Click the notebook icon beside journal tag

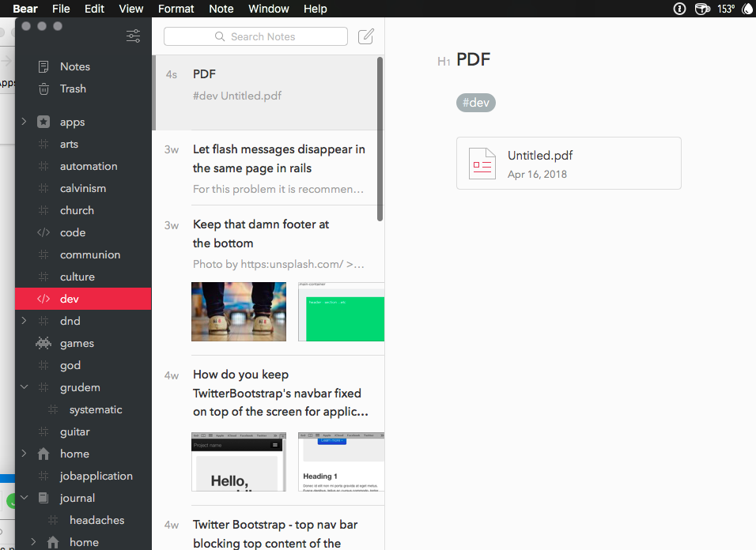pyautogui.click(x=43, y=498)
